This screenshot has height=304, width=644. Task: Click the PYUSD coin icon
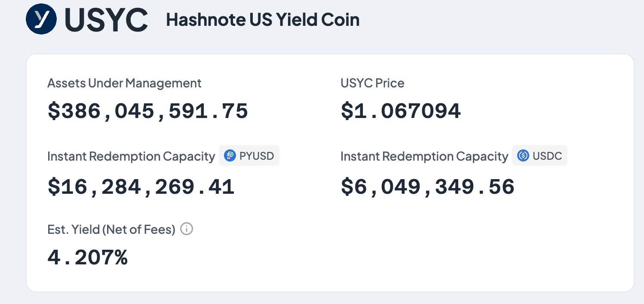click(x=230, y=156)
